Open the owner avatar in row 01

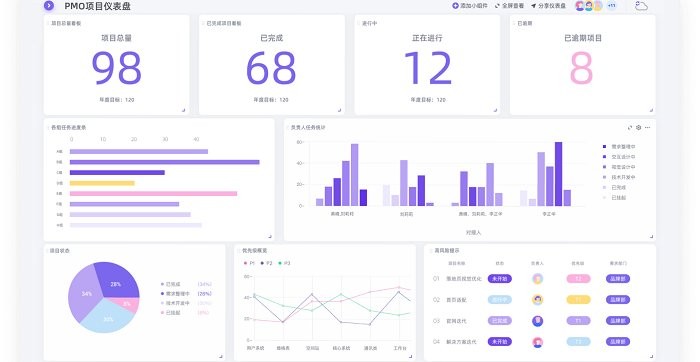pyautogui.click(x=538, y=279)
